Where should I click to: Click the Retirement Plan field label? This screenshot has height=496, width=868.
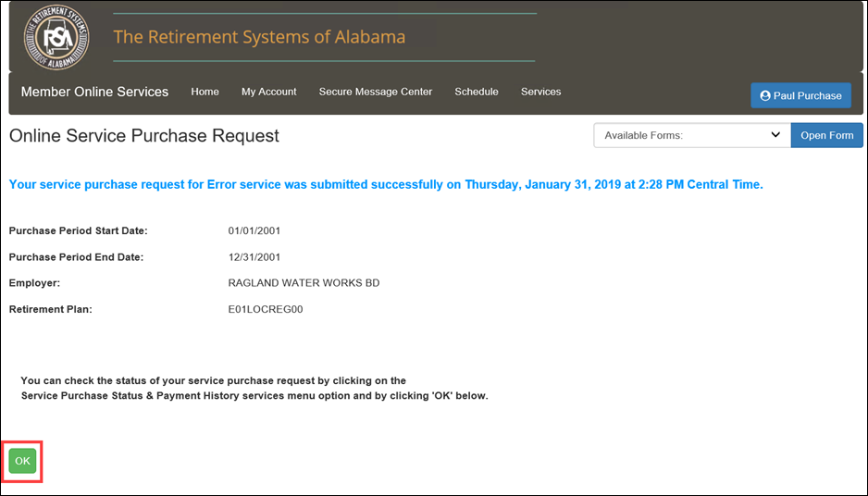(x=50, y=309)
